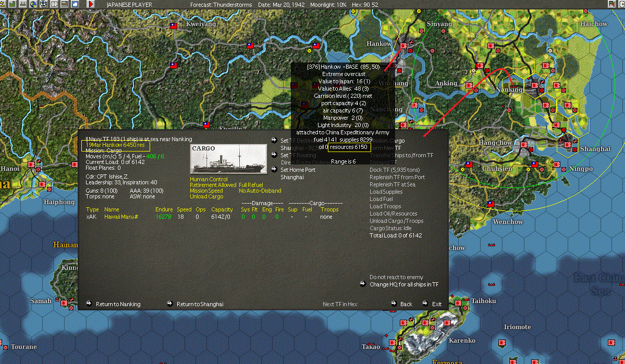The height and width of the screenshot is (364, 625).
Task: Click Total Load: 0 of 6142 text
Action: coord(396,235)
